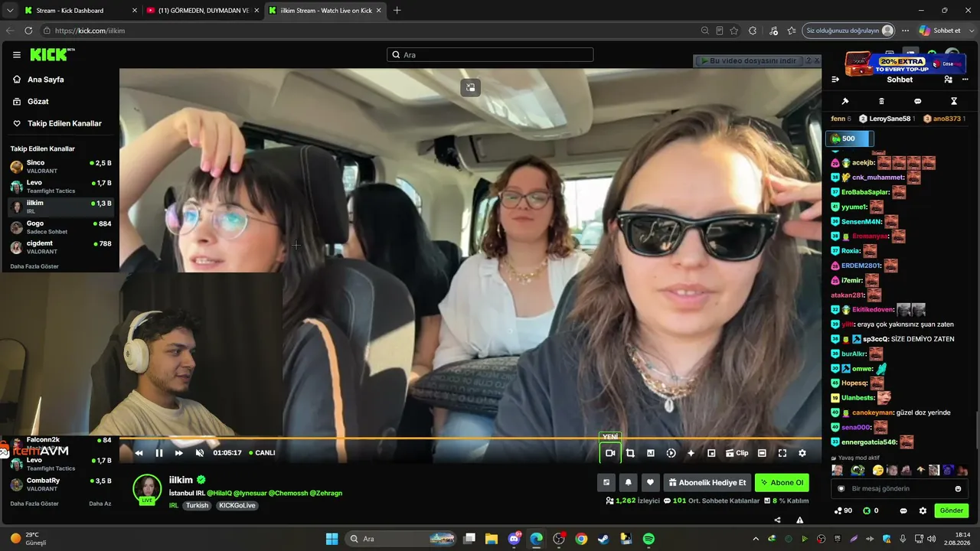
Task: Switch to GÖRMEDEN, DUYMADAN YouTube tab
Action: coord(203,11)
